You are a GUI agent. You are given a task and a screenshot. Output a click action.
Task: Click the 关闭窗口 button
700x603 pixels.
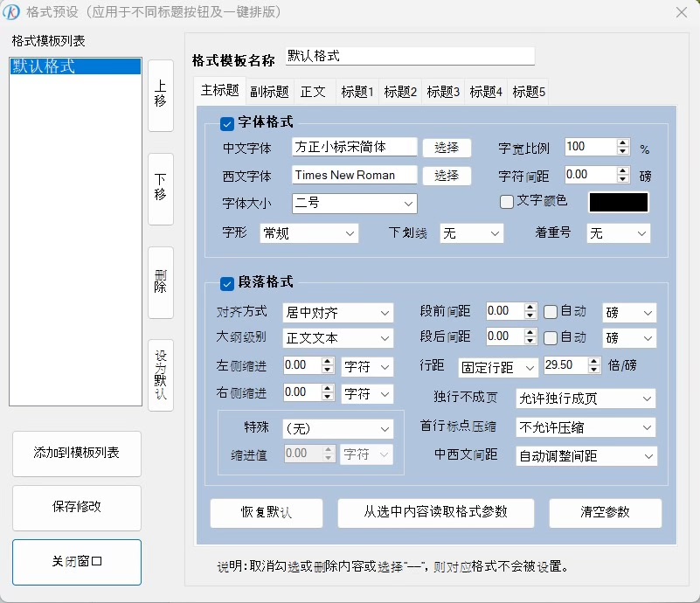tap(77, 562)
